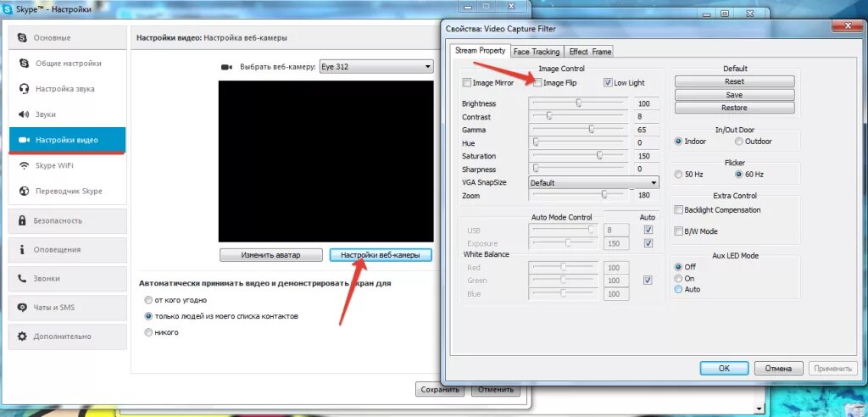
Task: Click Сохранить button in Skype settings
Action: 440,389
